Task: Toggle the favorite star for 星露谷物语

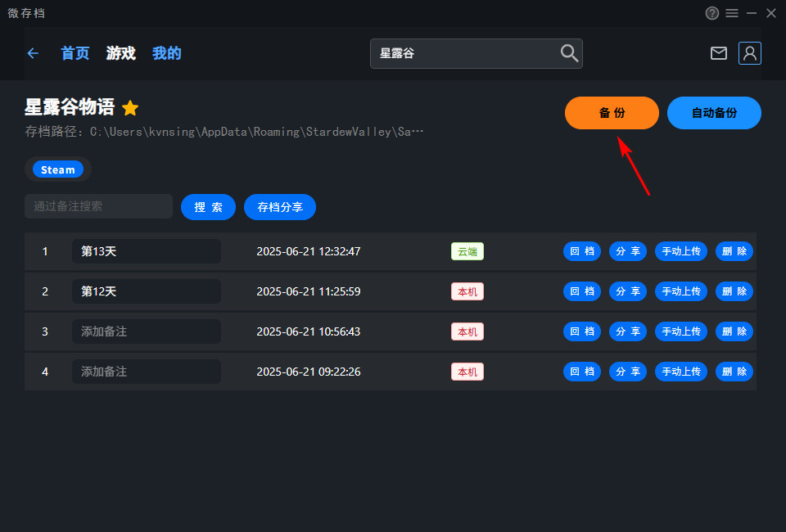Action: coord(130,108)
